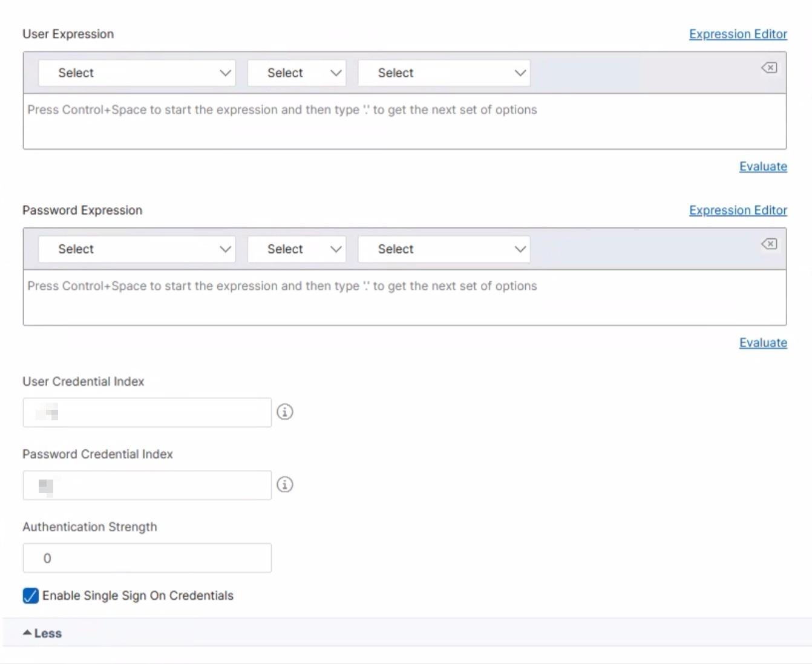Open third Select dropdown in Password Expression
This screenshot has width=812, height=664.
point(444,249)
